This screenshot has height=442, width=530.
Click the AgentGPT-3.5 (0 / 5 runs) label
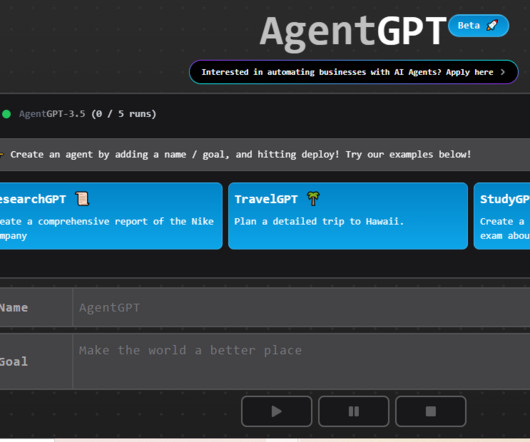tap(88, 114)
